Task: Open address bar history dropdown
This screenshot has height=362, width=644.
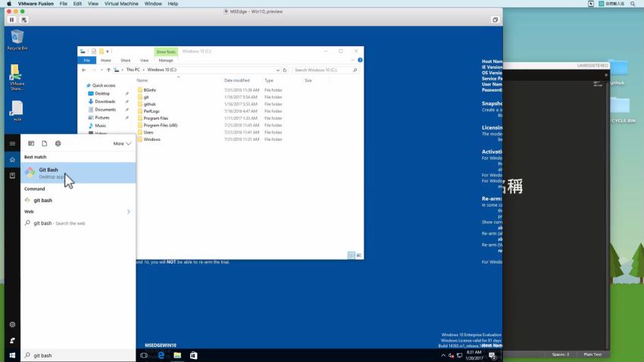Action: 278,70
